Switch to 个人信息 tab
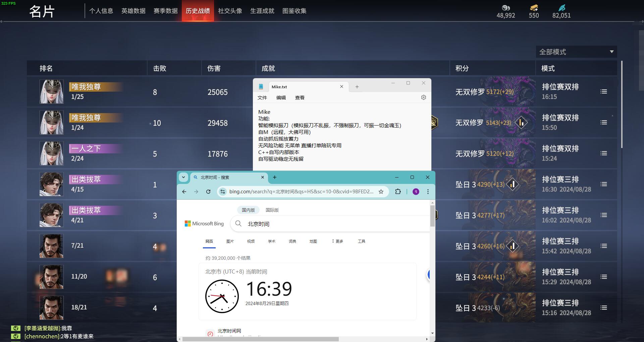This screenshot has height=342, width=644. pos(101,11)
